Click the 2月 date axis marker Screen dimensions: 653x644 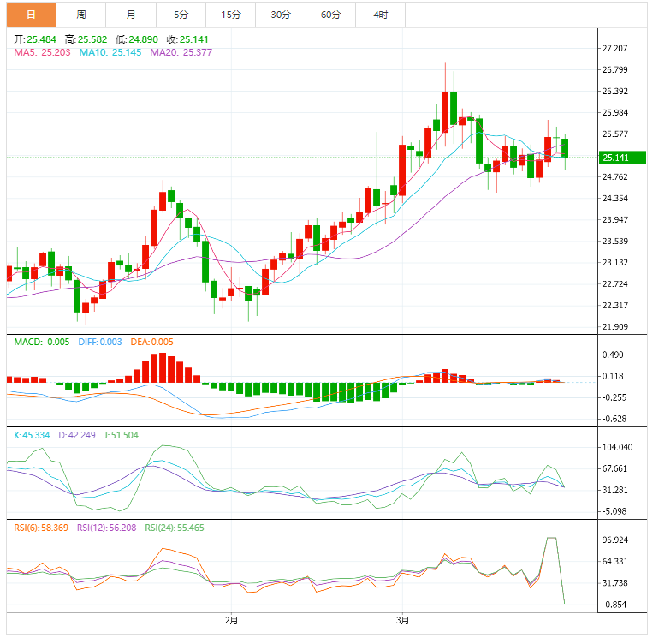[232, 620]
